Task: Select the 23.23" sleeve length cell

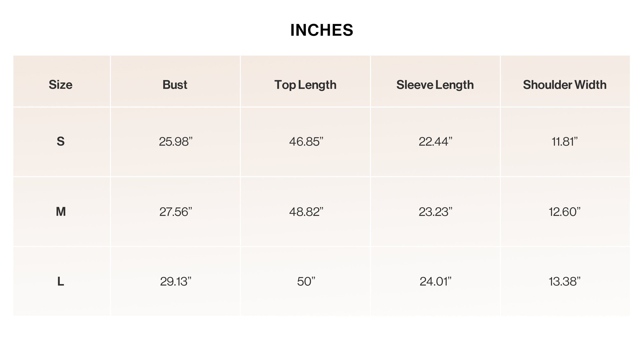Action: coord(435,212)
